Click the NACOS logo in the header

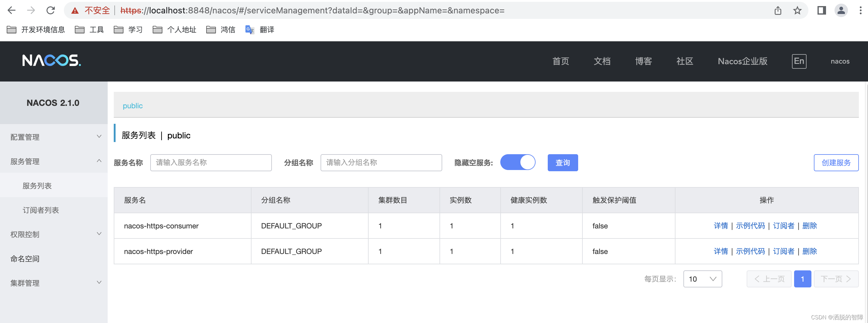tap(52, 61)
